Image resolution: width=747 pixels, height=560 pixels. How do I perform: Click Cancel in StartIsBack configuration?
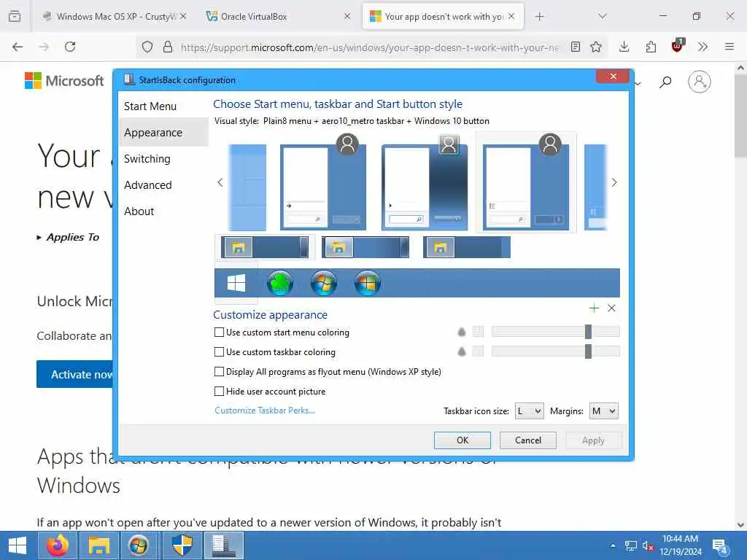528,440
